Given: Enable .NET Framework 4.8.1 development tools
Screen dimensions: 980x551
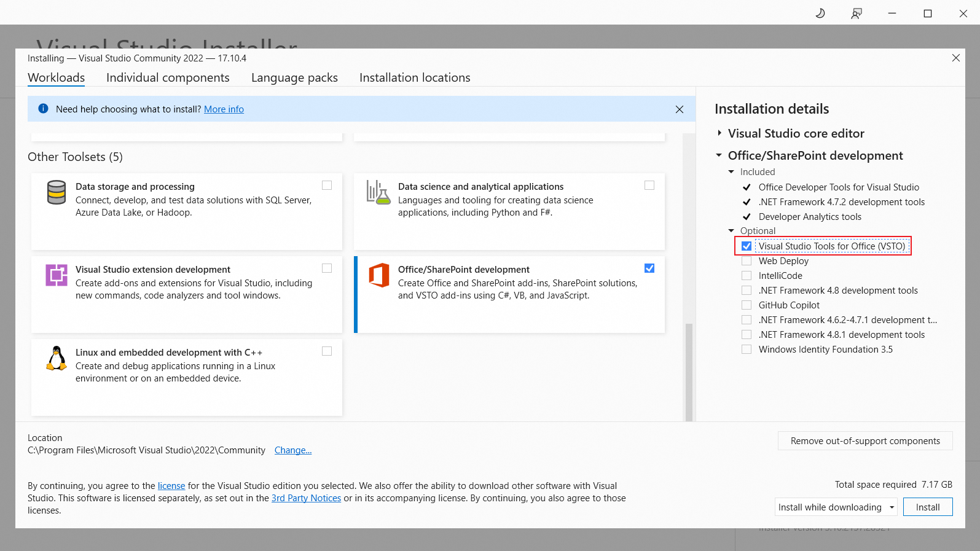Looking at the screenshot, I should click(747, 335).
